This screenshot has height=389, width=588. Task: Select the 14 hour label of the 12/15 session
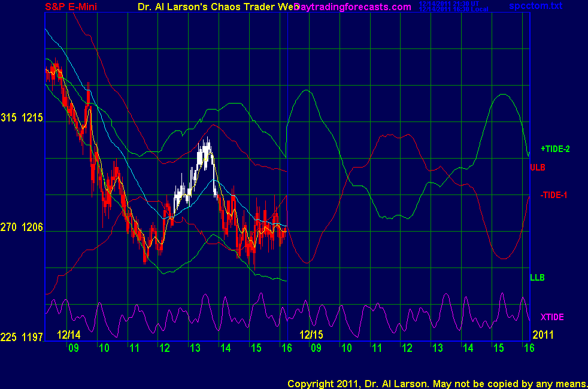coord(468,348)
